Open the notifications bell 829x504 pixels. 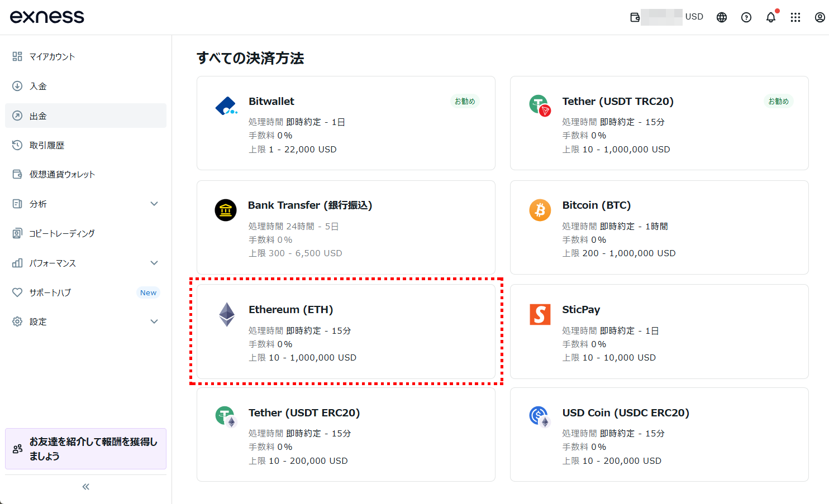click(771, 17)
